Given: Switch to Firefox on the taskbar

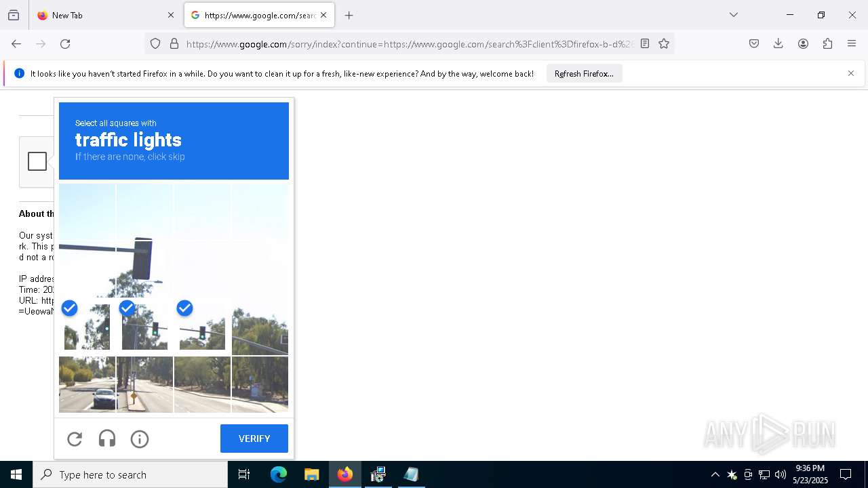Looking at the screenshot, I should 345,474.
